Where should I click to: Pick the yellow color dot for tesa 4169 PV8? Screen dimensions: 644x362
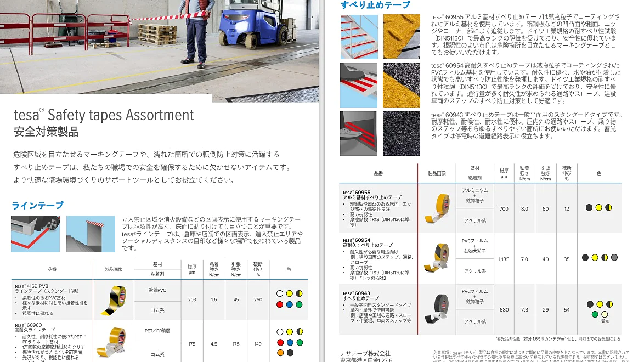(290, 293)
